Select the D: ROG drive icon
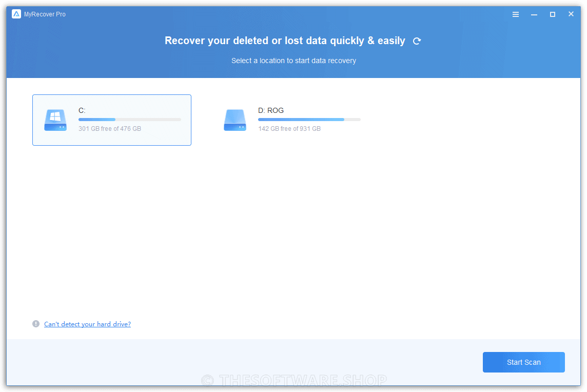587x392 pixels. click(234, 120)
